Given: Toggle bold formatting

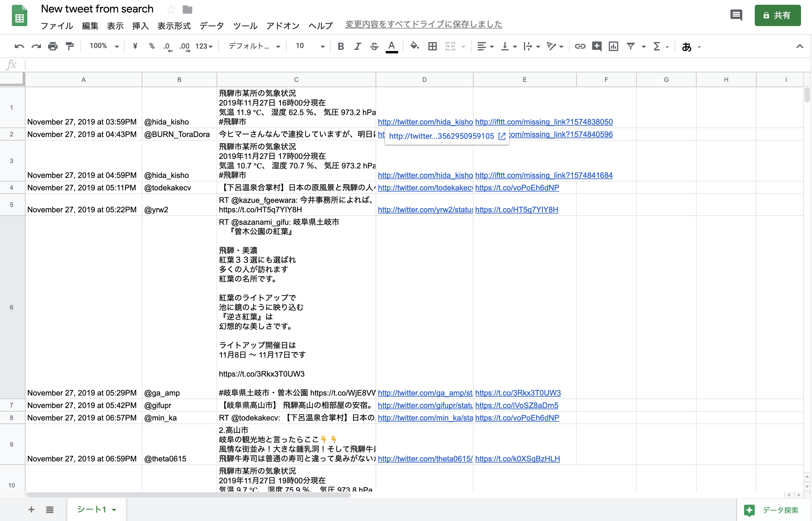Looking at the screenshot, I should click(341, 46).
